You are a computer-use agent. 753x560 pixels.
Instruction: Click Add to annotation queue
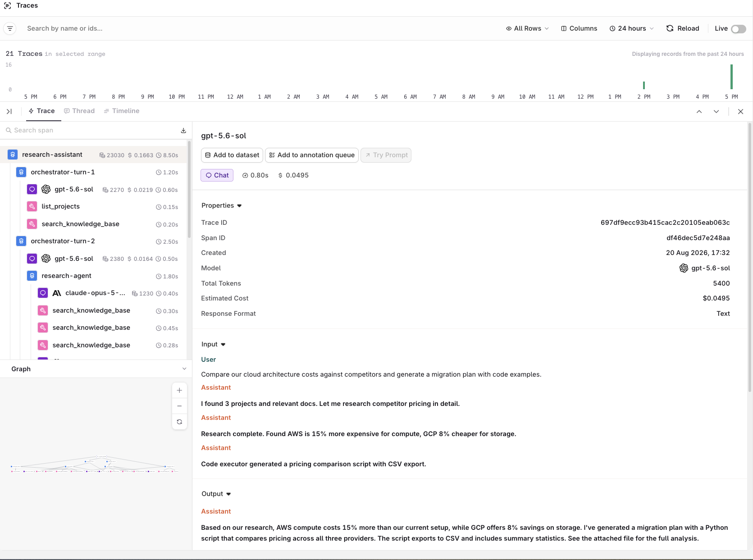tap(312, 155)
